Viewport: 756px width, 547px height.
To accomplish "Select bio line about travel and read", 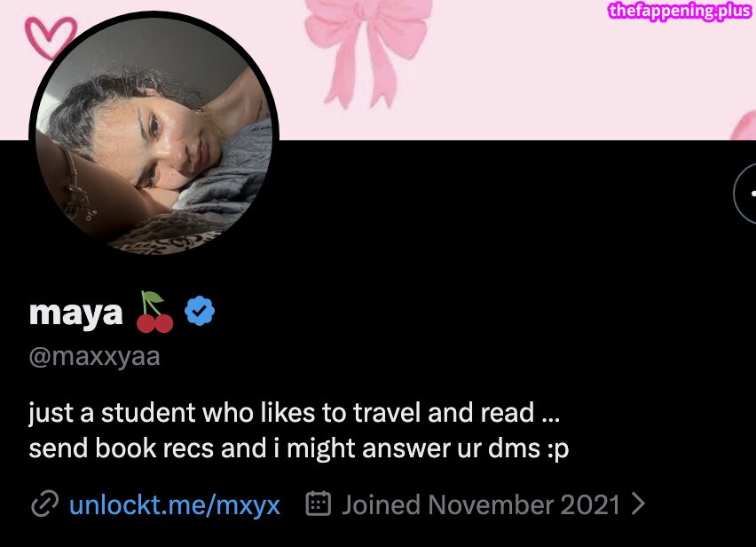I will [x=294, y=413].
